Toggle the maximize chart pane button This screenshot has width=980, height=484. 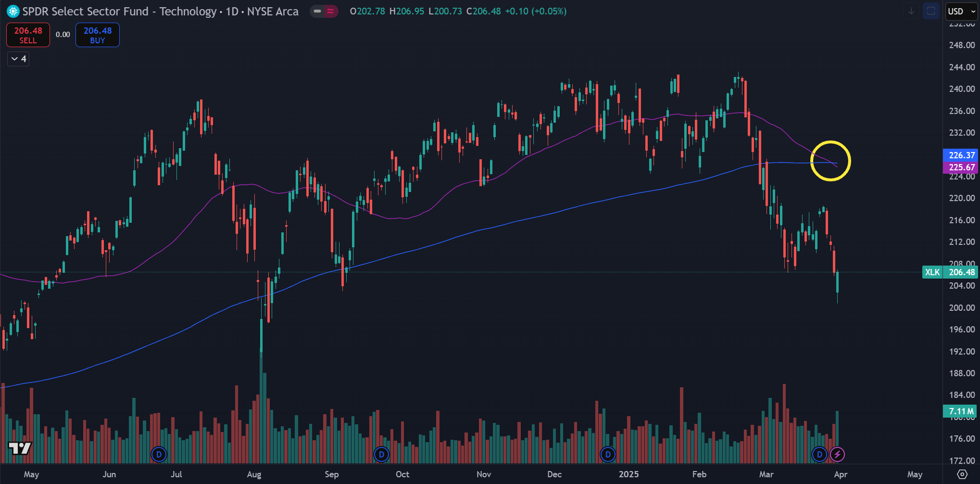point(931,11)
